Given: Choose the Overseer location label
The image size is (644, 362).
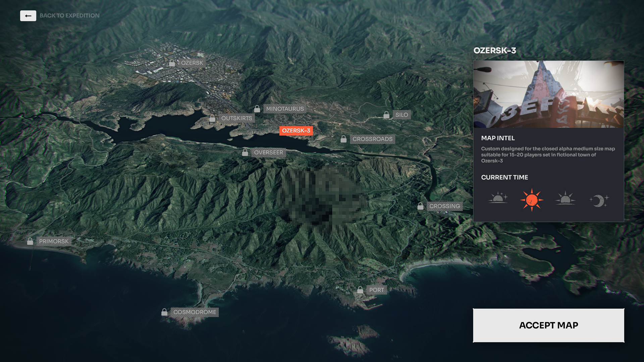Looking at the screenshot, I should 268,153.
